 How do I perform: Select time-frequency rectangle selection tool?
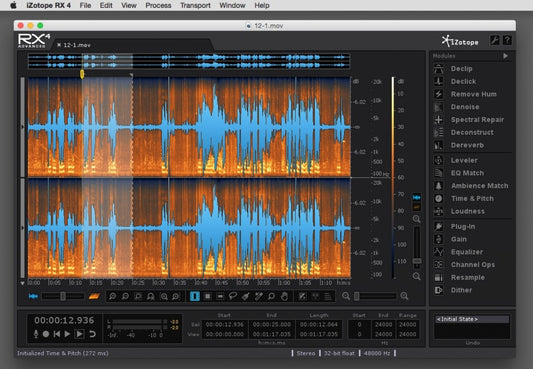click(207, 296)
